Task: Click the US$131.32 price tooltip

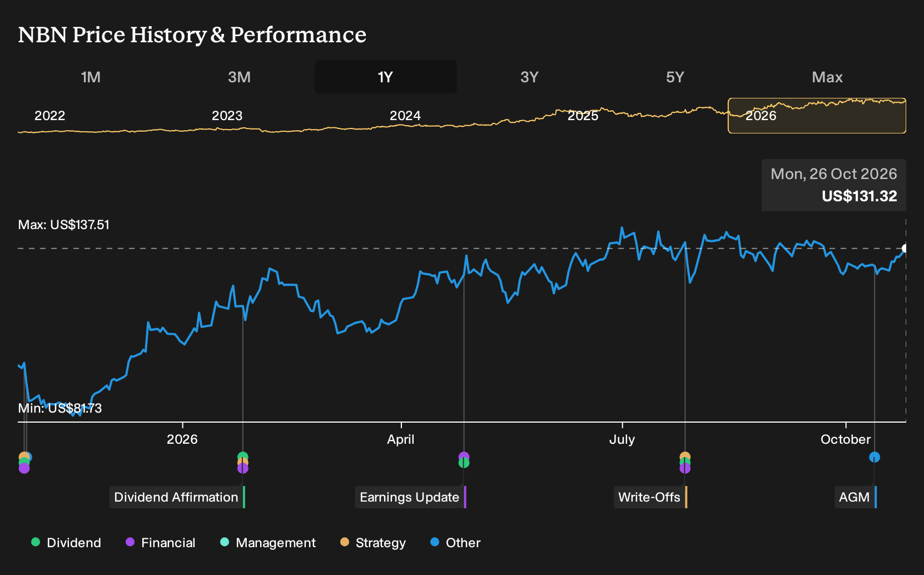Action: coord(860,196)
